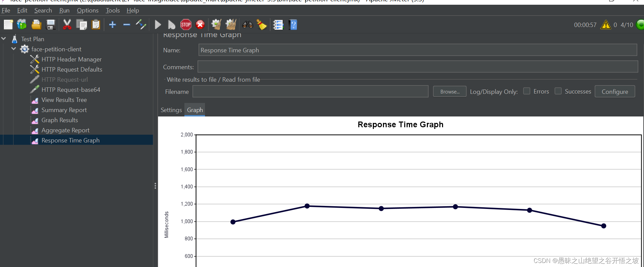The width and height of the screenshot is (644, 267).
Task: Open the Options menu
Action: [88, 10]
